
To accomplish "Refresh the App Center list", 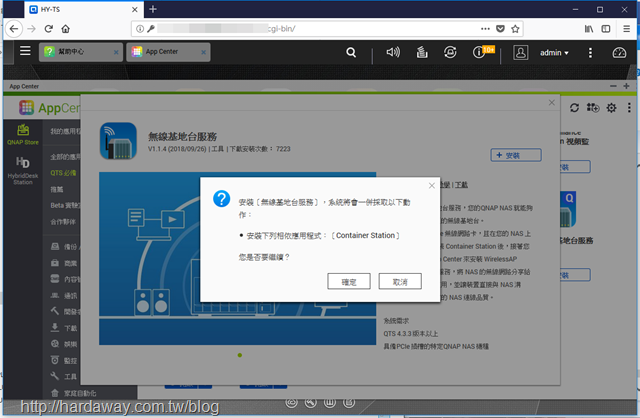I will tap(574, 108).
